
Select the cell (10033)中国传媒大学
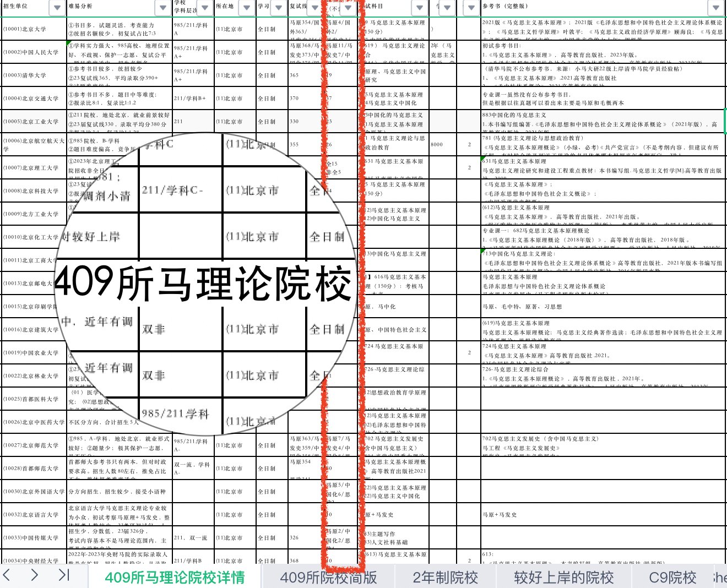click(x=34, y=538)
